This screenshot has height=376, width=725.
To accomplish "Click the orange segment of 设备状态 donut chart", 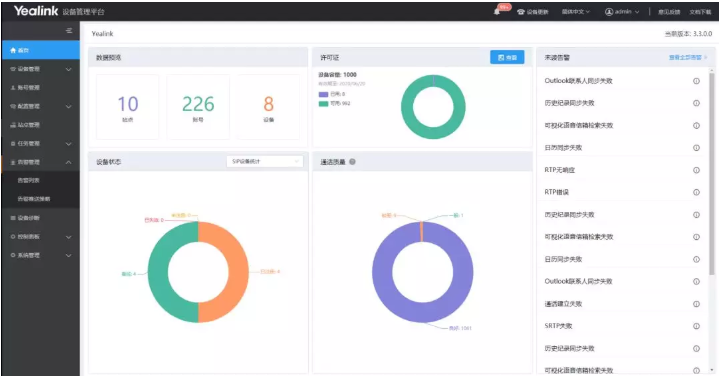I will (x=228, y=272).
